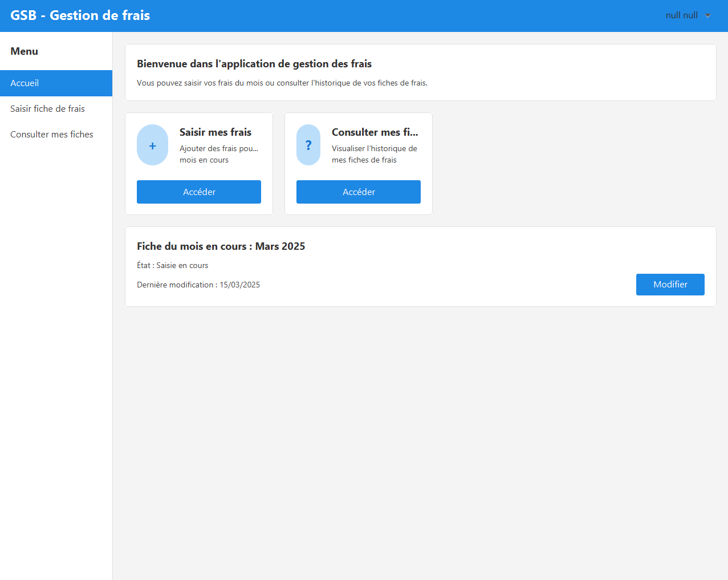
Task: Click the truncated Consulter mes fi... card title
Action: (x=375, y=132)
